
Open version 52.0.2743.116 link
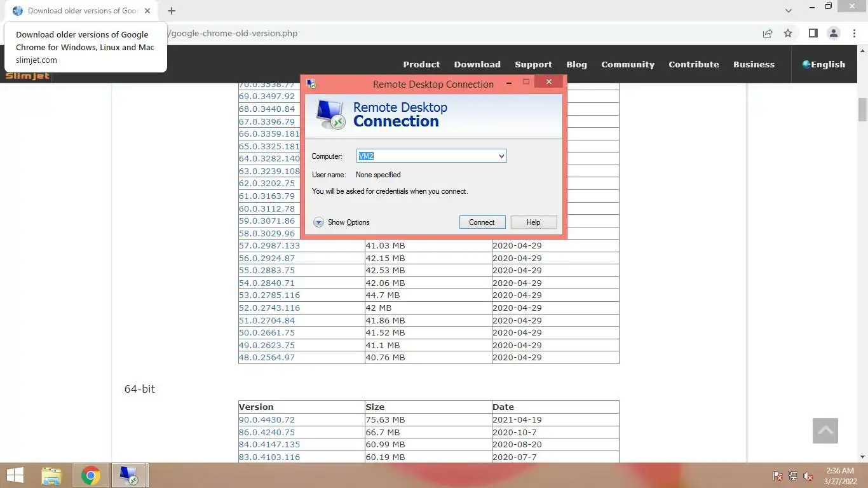click(269, 308)
